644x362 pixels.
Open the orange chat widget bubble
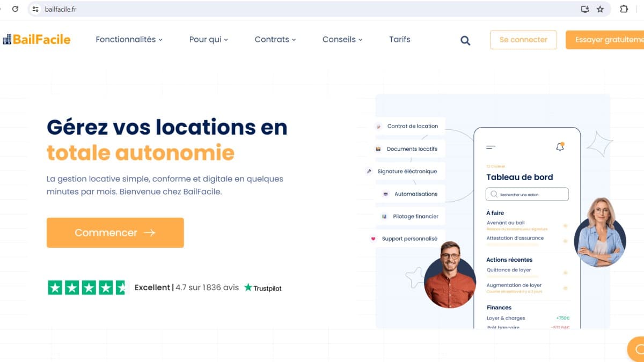coord(638,349)
